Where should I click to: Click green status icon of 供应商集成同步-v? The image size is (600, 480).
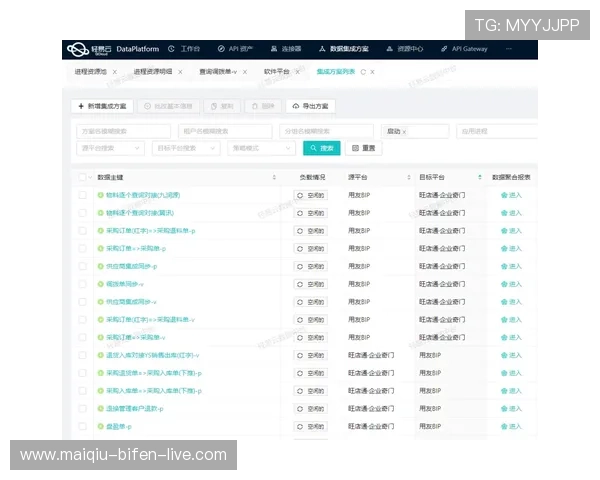click(101, 302)
